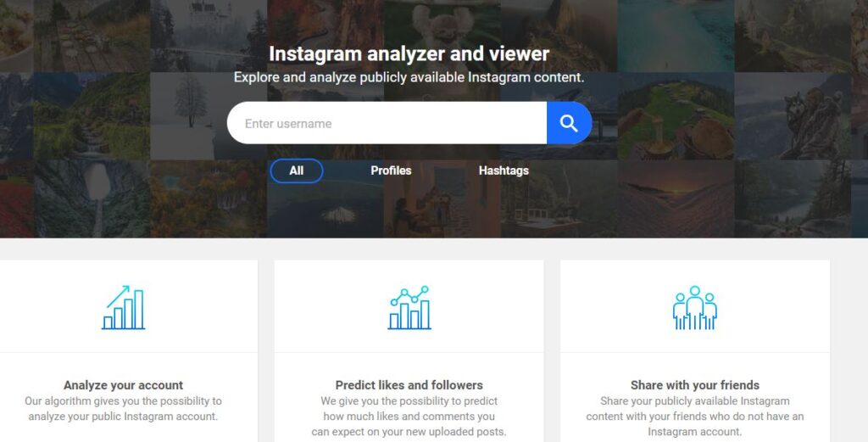Click the subtitle about exploring Instagram content
The image size is (868, 442).
coord(409,77)
